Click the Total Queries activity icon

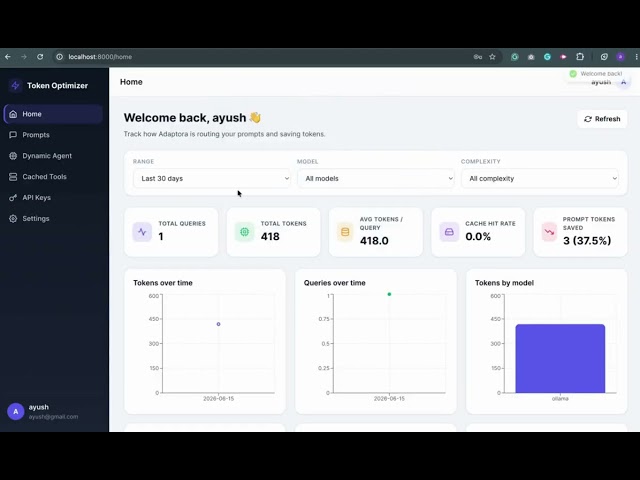tap(142, 232)
